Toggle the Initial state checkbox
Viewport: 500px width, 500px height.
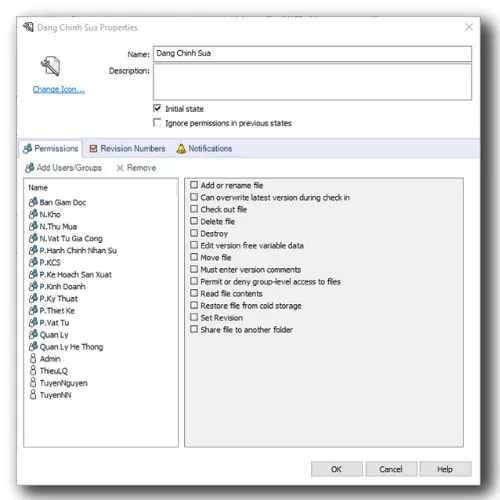click(x=157, y=108)
